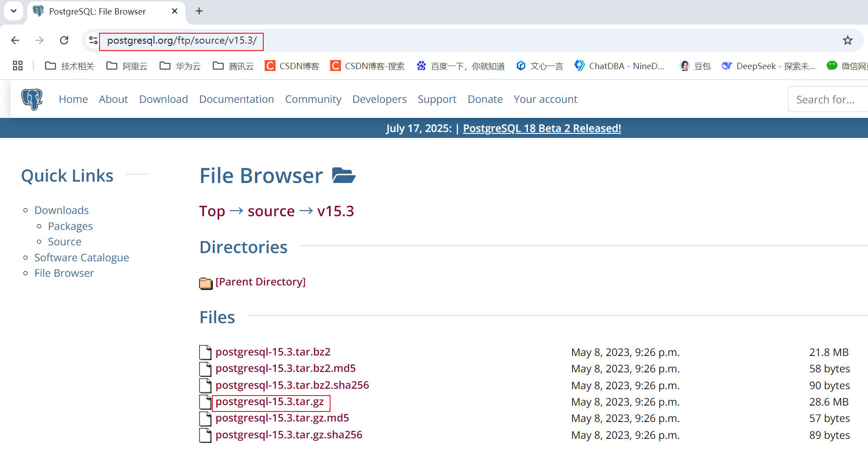
Task: Open the 腾讯云 bookmark folder
Action: point(233,66)
